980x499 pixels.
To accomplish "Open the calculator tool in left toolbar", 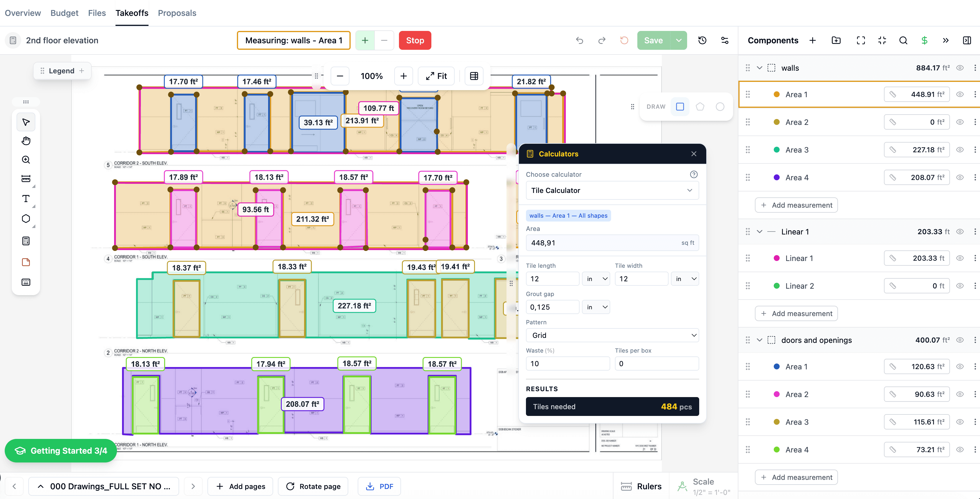I will coord(26,241).
